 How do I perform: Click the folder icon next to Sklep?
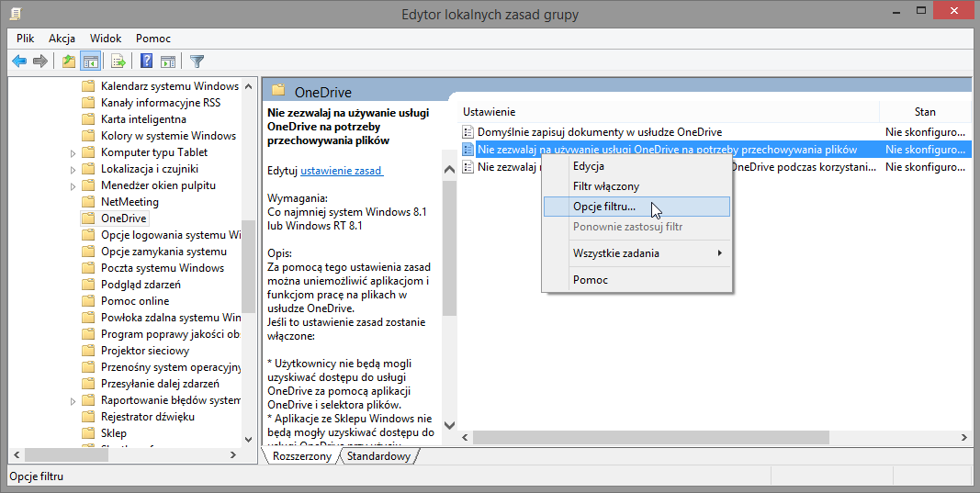pos(88,433)
